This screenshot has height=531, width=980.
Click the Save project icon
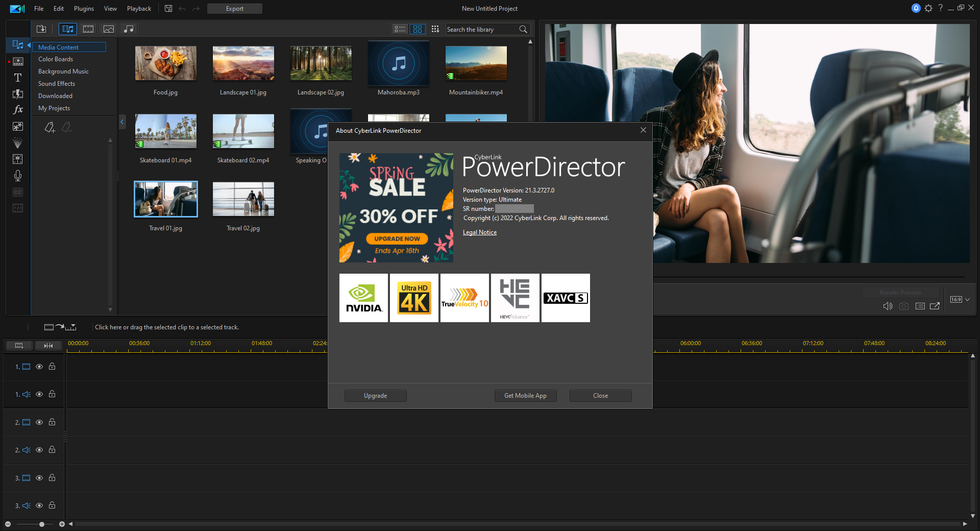[168, 9]
